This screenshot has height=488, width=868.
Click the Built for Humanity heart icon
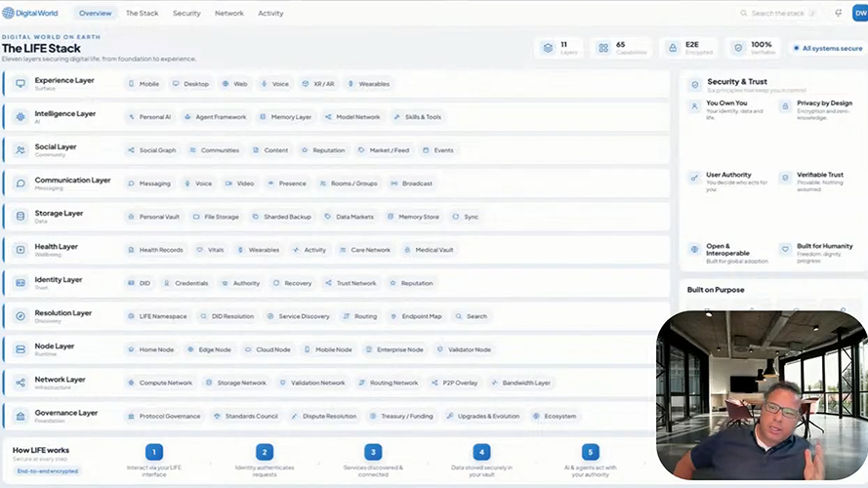tap(785, 249)
